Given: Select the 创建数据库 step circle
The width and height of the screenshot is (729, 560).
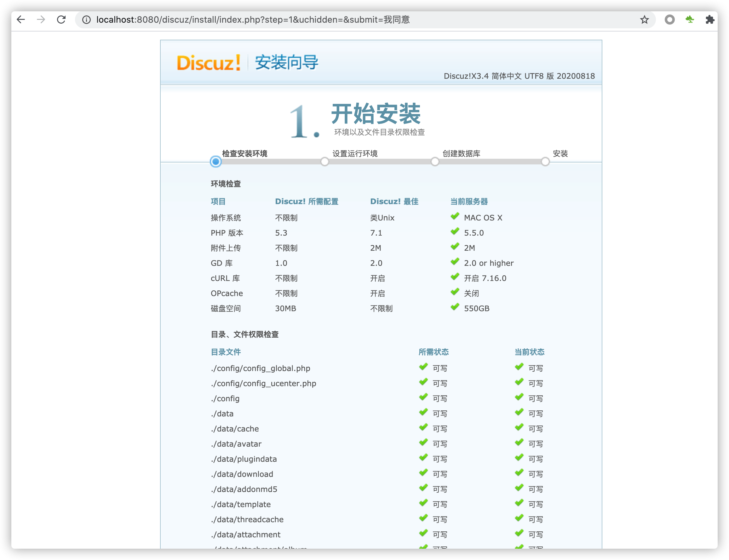Looking at the screenshot, I should pyautogui.click(x=435, y=162).
